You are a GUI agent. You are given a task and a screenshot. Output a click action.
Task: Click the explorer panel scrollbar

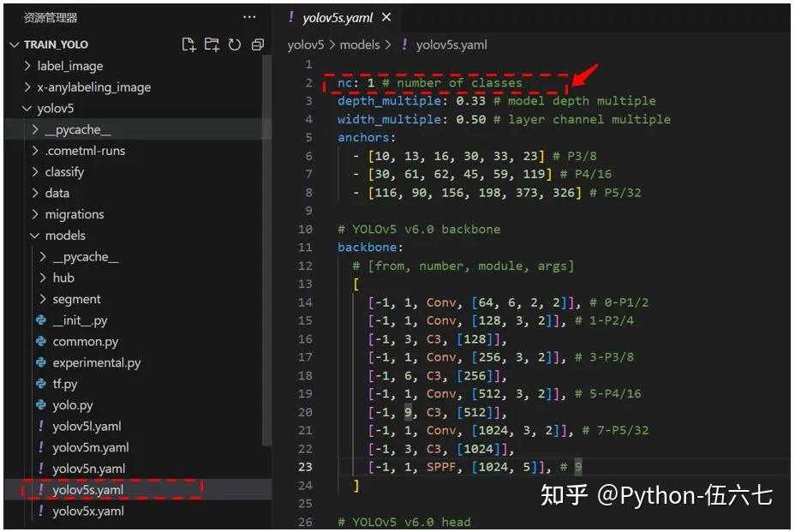[266, 251]
